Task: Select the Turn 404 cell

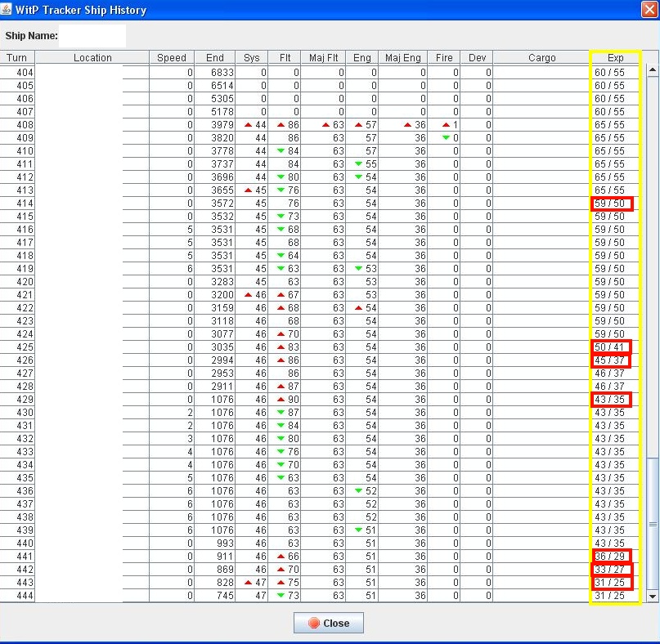Action: click(x=17, y=73)
